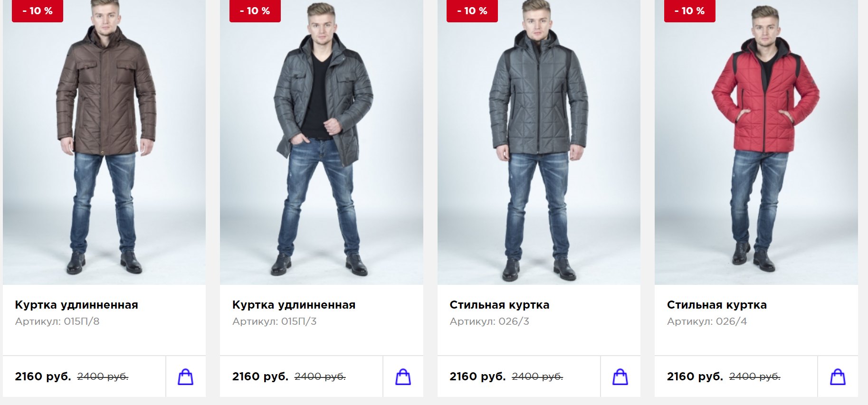This screenshot has width=868, height=405.
Task: Add red jacket 026/4 to shopping bag
Action: coord(838,377)
